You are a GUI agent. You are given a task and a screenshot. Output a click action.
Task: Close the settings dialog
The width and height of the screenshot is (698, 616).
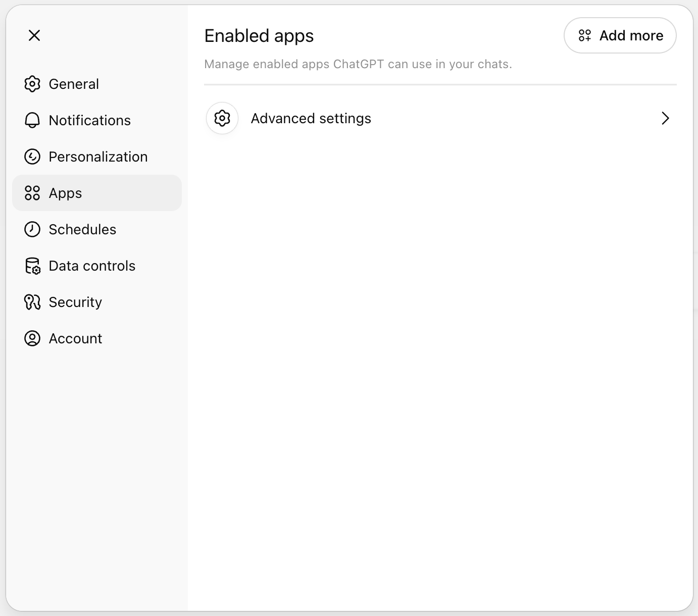[34, 35]
